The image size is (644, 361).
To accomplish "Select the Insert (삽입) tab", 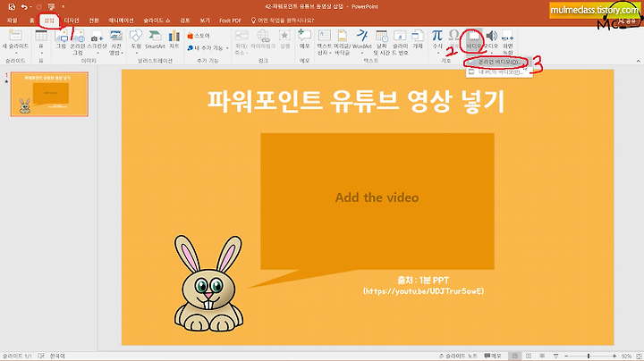I will pos(49,20).
